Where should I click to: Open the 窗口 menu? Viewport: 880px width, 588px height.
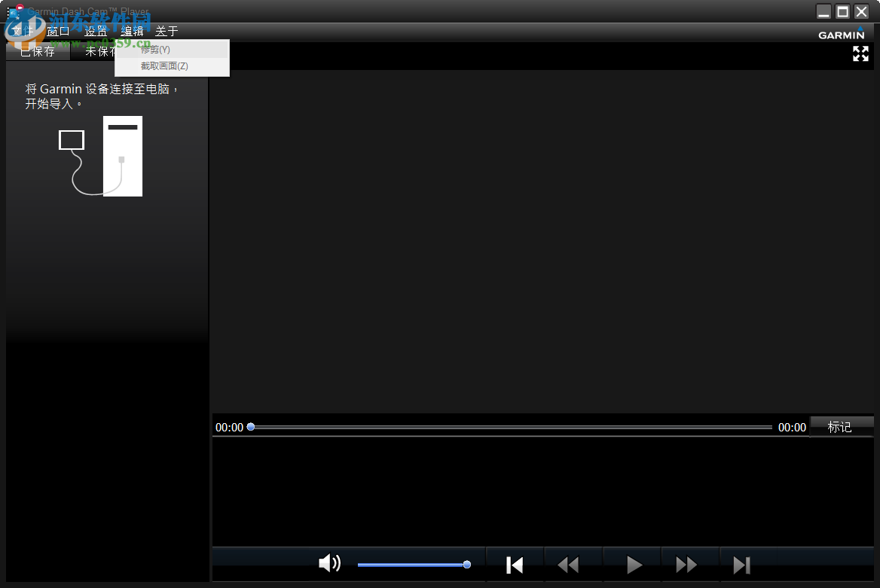[58, 32]
